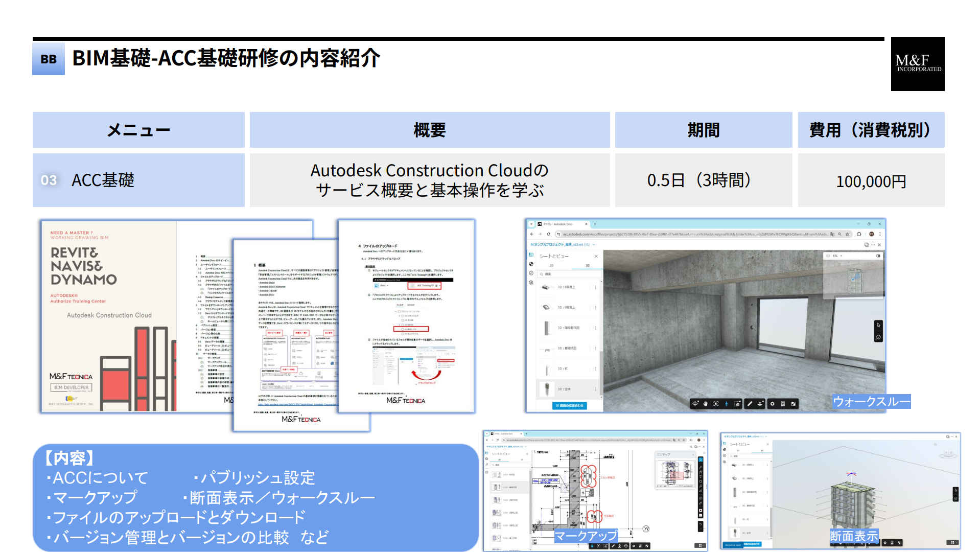Screen dimensions: 980x552
Task: Click the cube-search icon in walkthrough left sidebar
Action: tap(531, 283)
